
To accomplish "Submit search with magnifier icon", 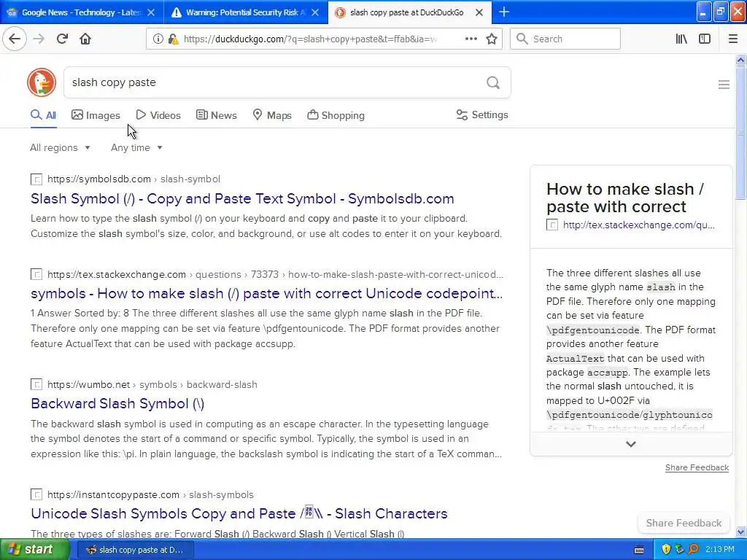I will tap(493, 83).
